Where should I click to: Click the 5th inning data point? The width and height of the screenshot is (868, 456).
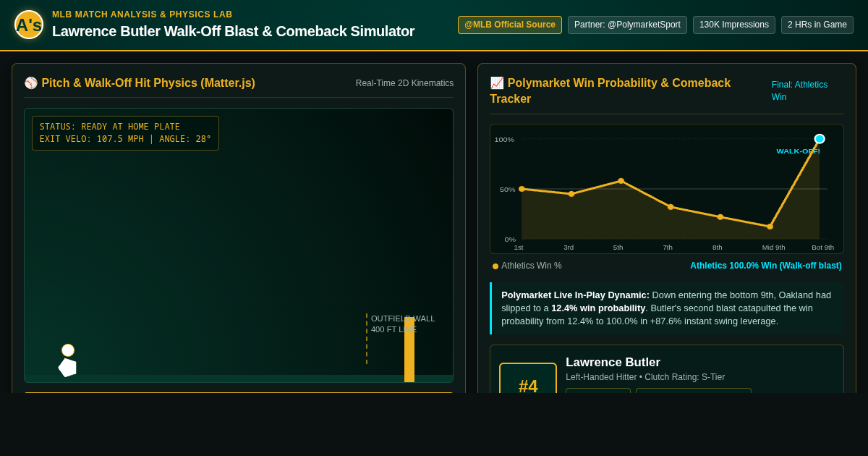point(621,181)
